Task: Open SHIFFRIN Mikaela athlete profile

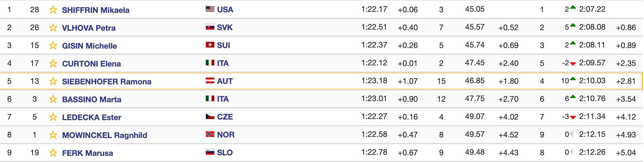Action: (96, 10)
